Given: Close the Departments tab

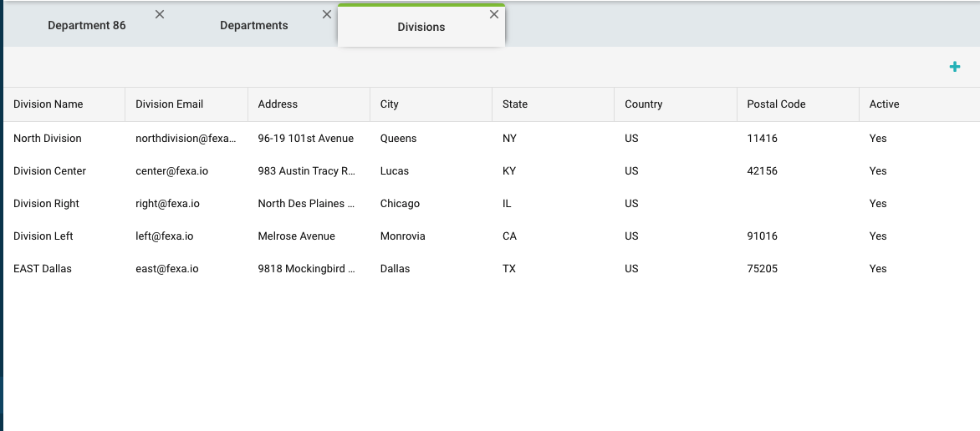Looking at the screenshot, I should (327, 14).
